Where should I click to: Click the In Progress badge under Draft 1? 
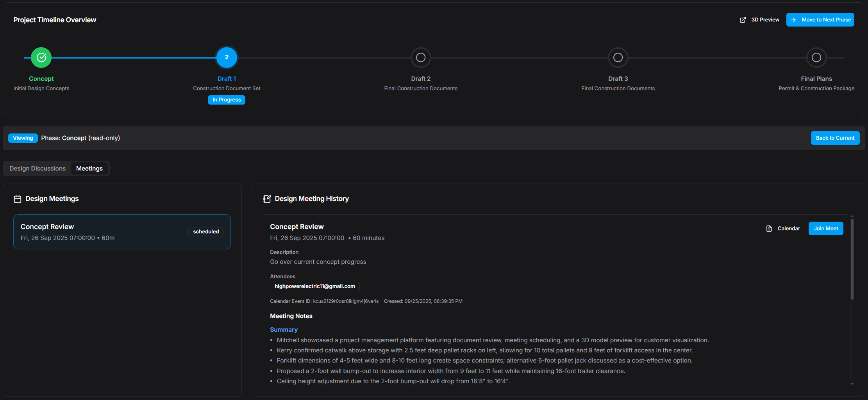point(227,100)
